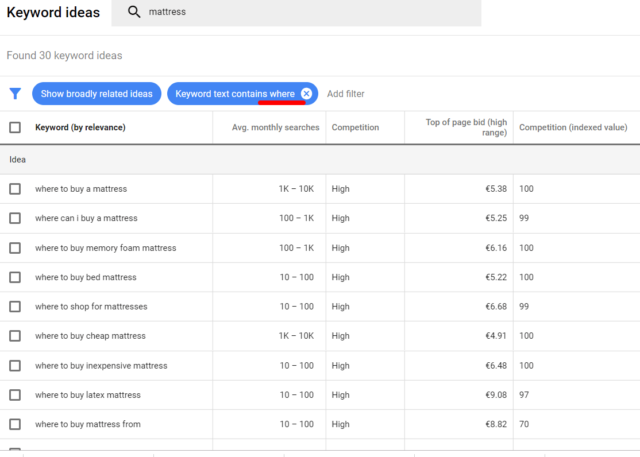Sort by 'Competition' column header
The height and width of the screenshot is (457, 640).
pyautogui.click(x=355, y=127)
